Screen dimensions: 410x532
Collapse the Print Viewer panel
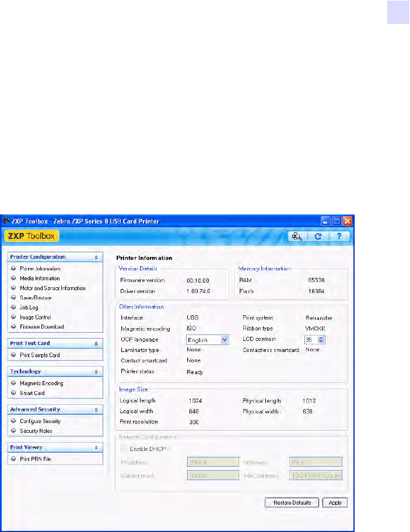[96, 448]
